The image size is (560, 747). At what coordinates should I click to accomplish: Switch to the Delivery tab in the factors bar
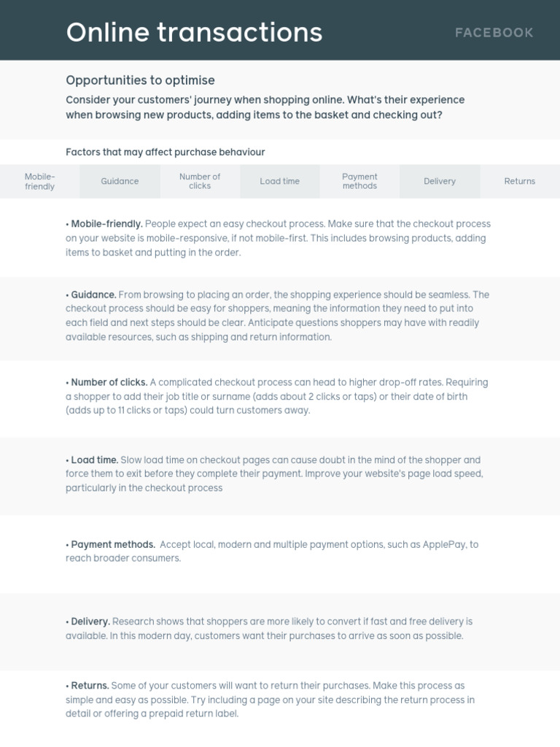(440, 182)
